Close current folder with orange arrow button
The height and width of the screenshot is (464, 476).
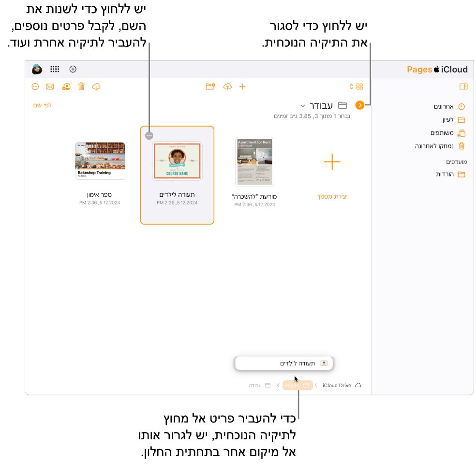[360, 105]
